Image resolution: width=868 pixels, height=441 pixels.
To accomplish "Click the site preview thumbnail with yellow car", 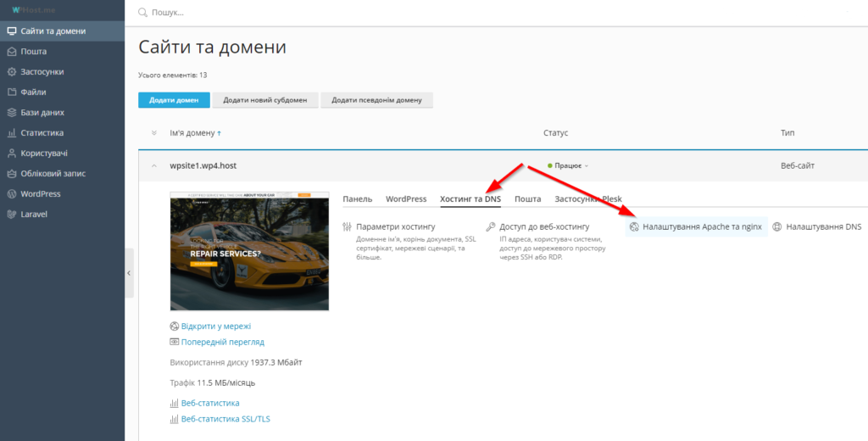I will (x=250, y=252).
